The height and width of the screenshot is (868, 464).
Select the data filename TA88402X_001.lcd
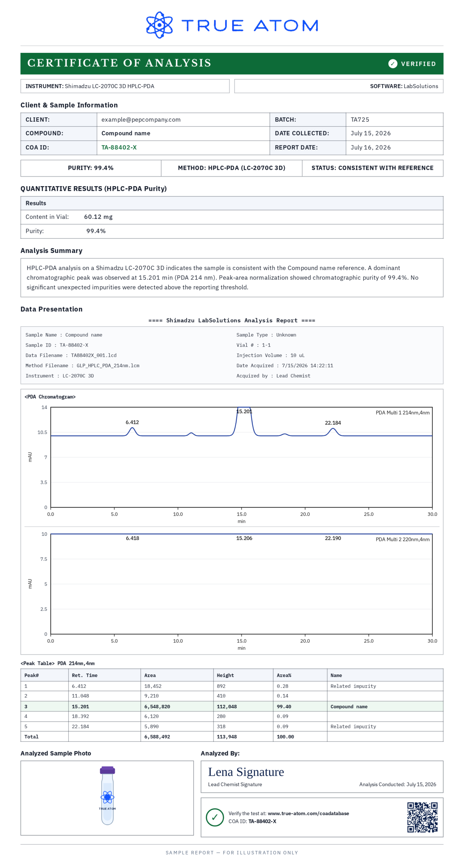(94, 355)
